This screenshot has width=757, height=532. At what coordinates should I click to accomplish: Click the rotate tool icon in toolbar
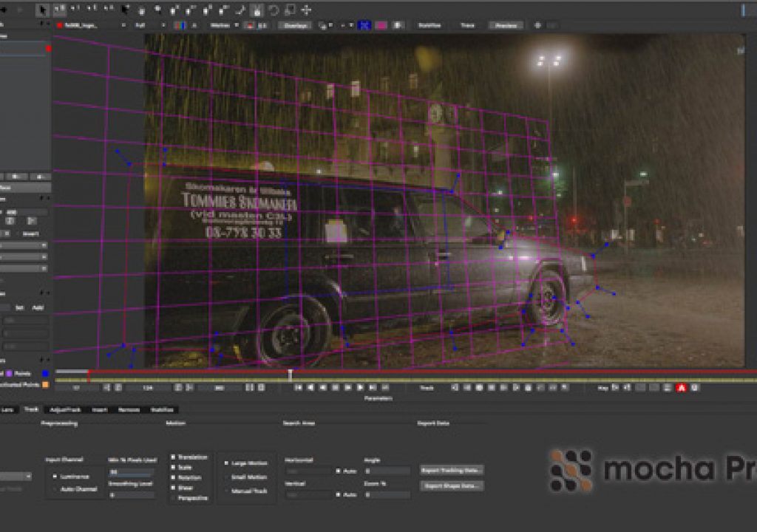[274, 10]
